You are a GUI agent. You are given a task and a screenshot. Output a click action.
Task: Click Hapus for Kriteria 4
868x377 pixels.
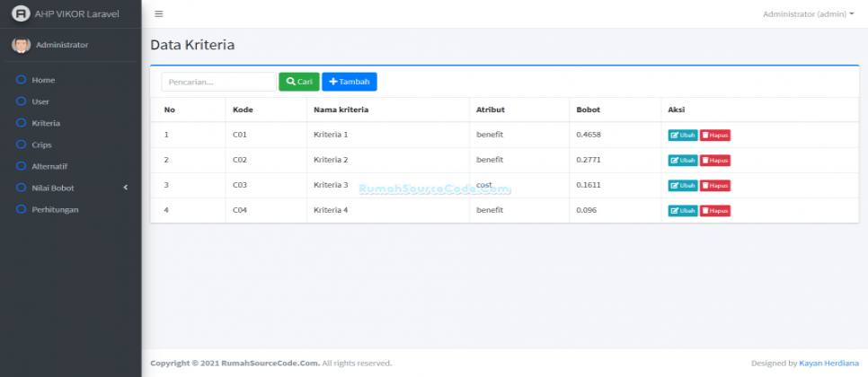point(715,211)
